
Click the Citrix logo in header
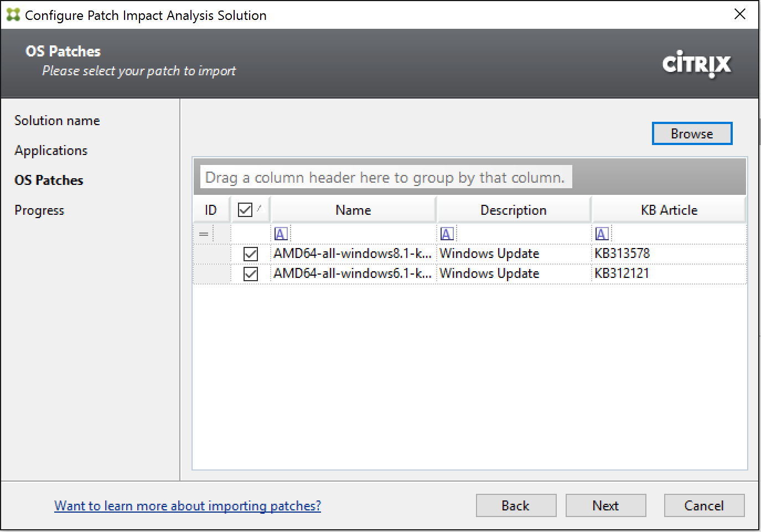pyautogui.click(x=696, y=65)
